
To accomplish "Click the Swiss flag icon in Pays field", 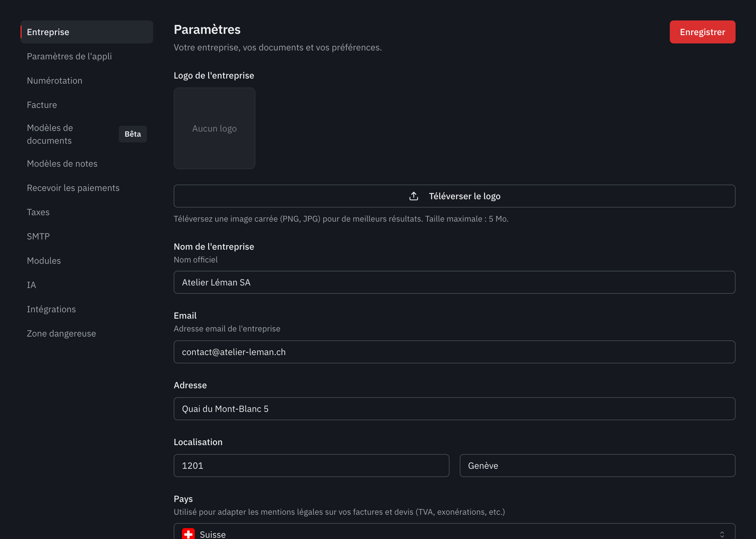I will pos(188,534).
